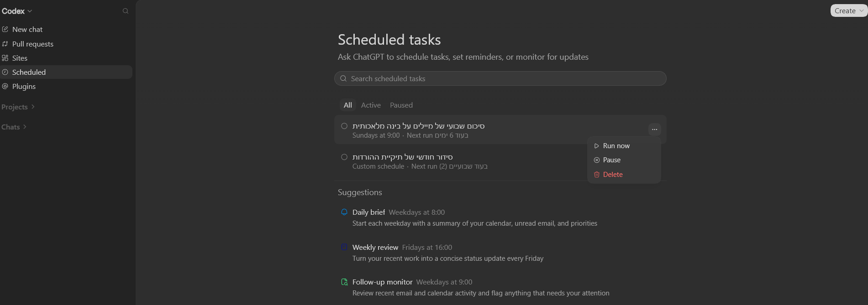Open Plugins in sidebar

[66, 86]
